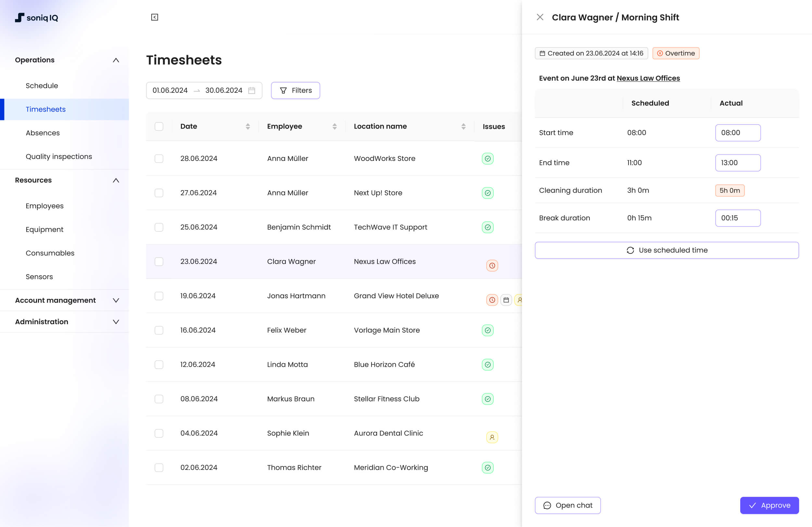Click the green check icon for TechWave IT Support

[488, 227]
